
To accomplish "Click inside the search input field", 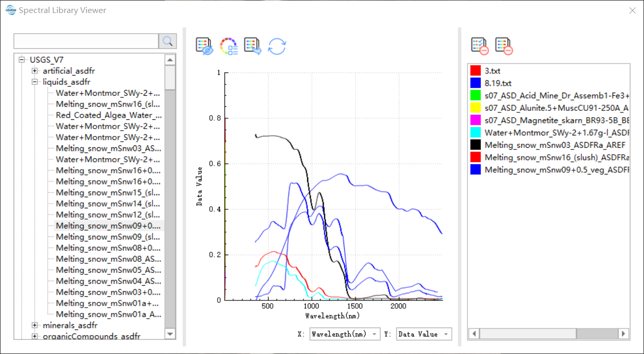I will coord(86,41).
